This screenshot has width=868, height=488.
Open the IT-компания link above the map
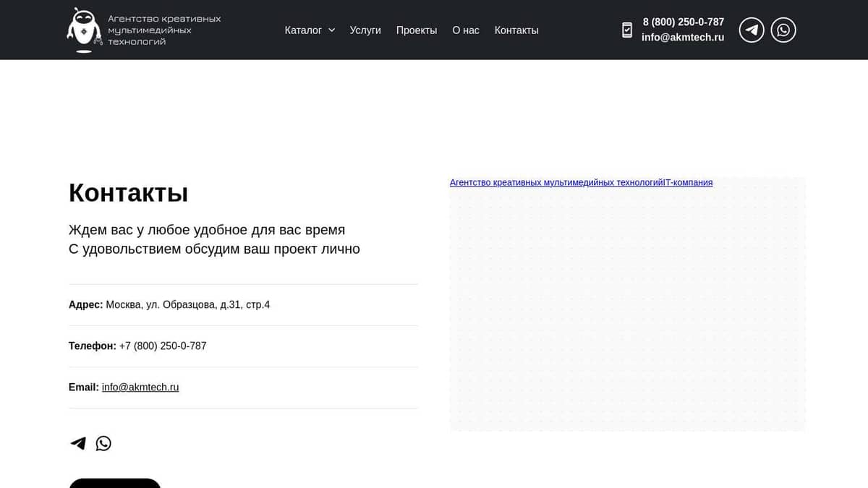click(x=688, y=183)
